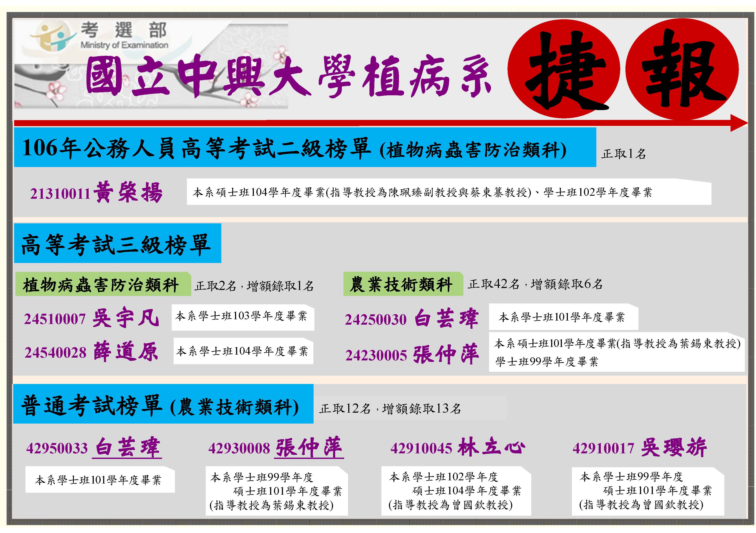Click exam number 21310011
This screenshot has width=756, height=533.
(x=60, y=194)
